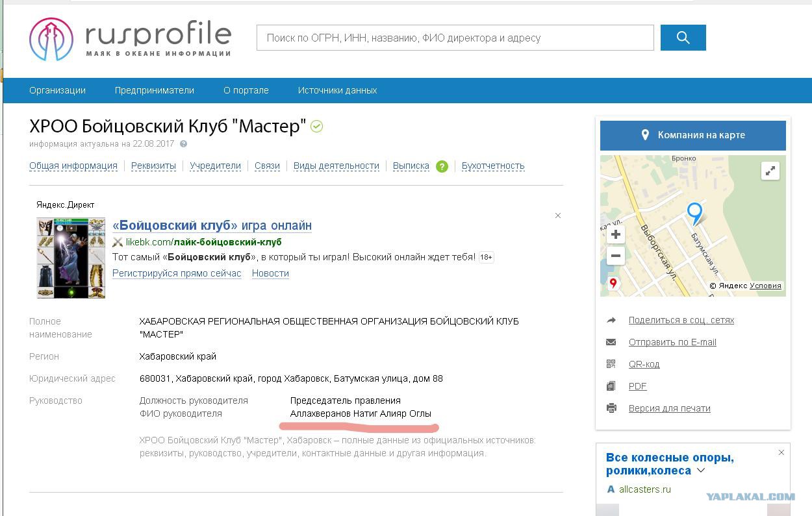812x516 pixels.
Task: Go to Связи section
Action: point(267,166)
